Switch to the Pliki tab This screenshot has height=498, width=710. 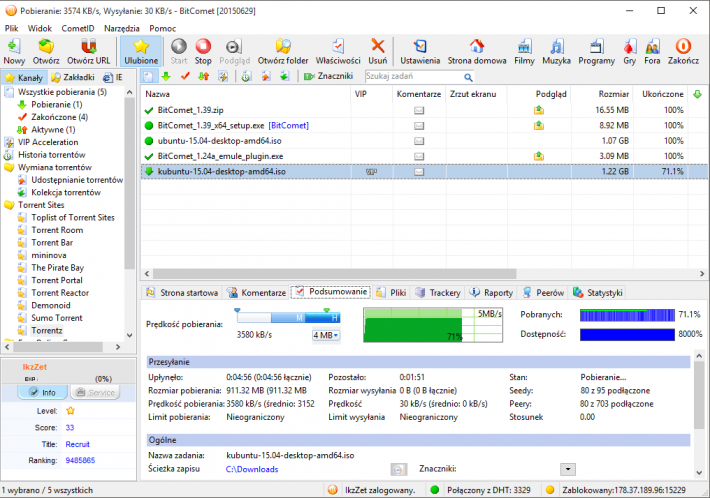(x=392, y=292)
